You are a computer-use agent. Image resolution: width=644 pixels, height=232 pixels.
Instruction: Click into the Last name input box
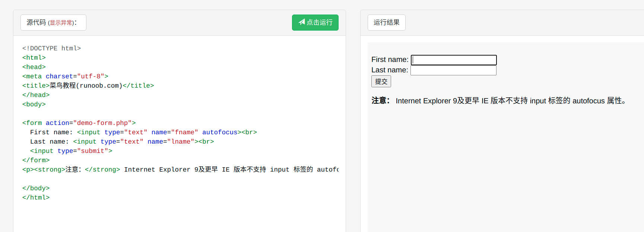pyautogui.click(x=453, y=70)
